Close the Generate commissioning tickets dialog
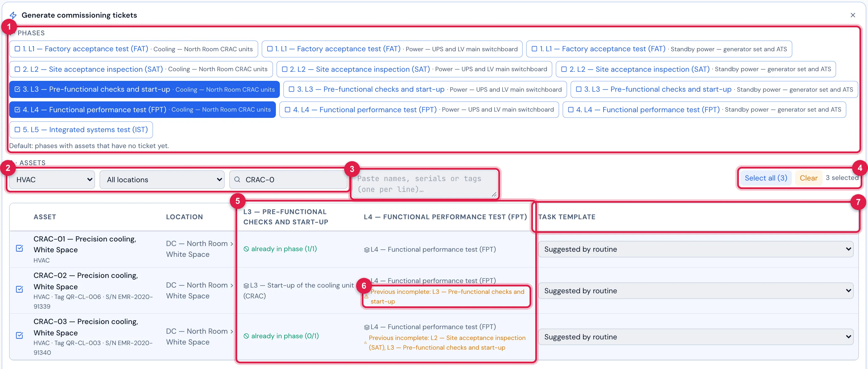Screen dimensions: 868x369 click(x=853, y=15)
